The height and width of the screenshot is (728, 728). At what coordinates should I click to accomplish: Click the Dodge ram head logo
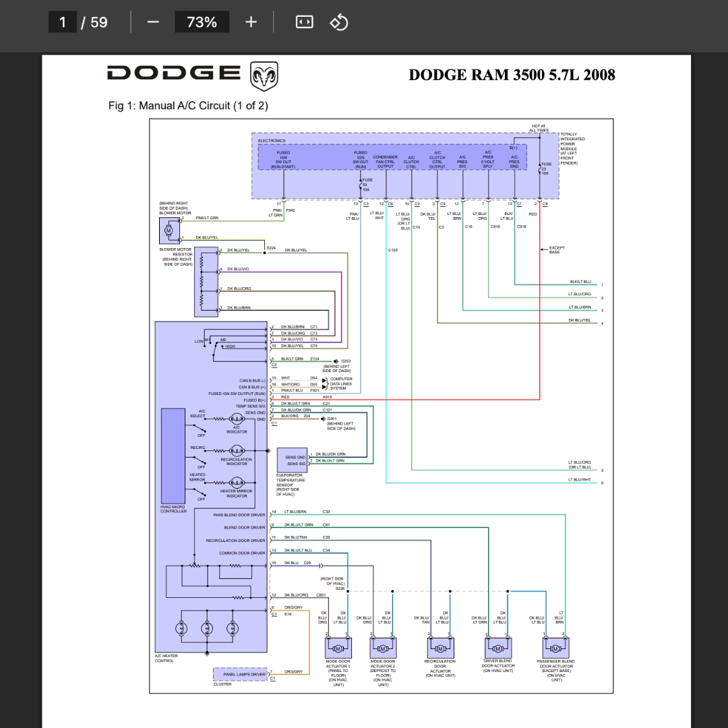click(264, 76)
